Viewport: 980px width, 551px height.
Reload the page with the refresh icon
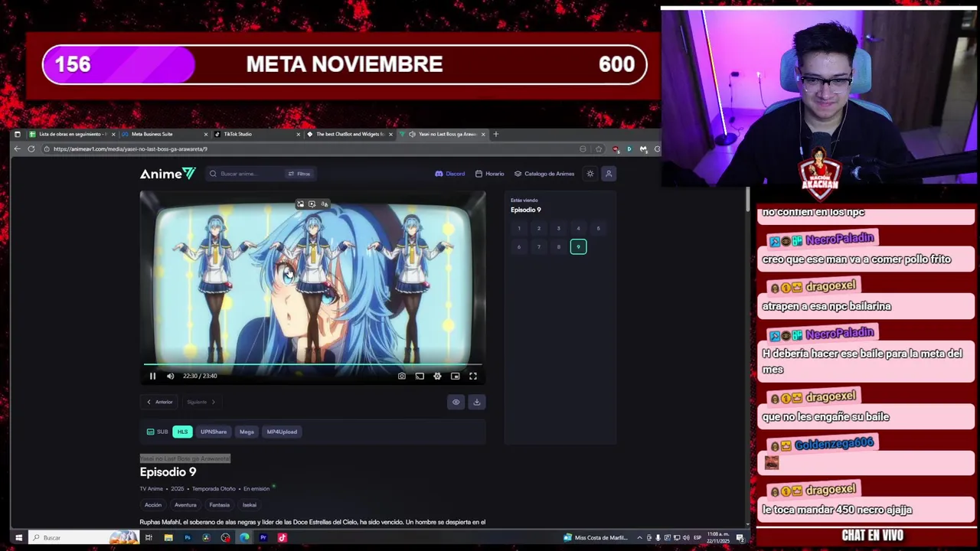click(31, 149)
